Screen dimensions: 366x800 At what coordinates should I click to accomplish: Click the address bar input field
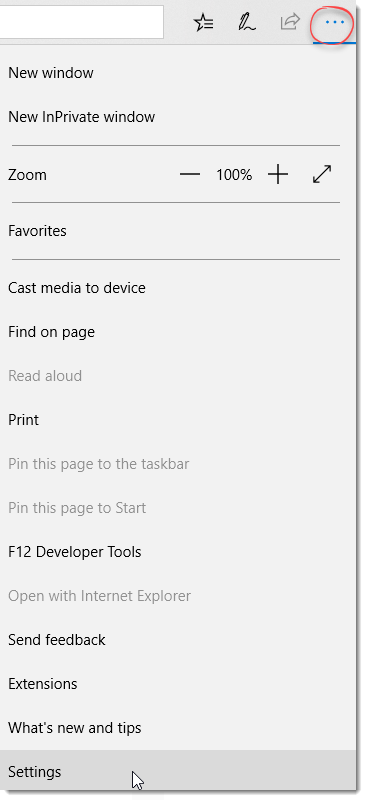pos(82,22)
